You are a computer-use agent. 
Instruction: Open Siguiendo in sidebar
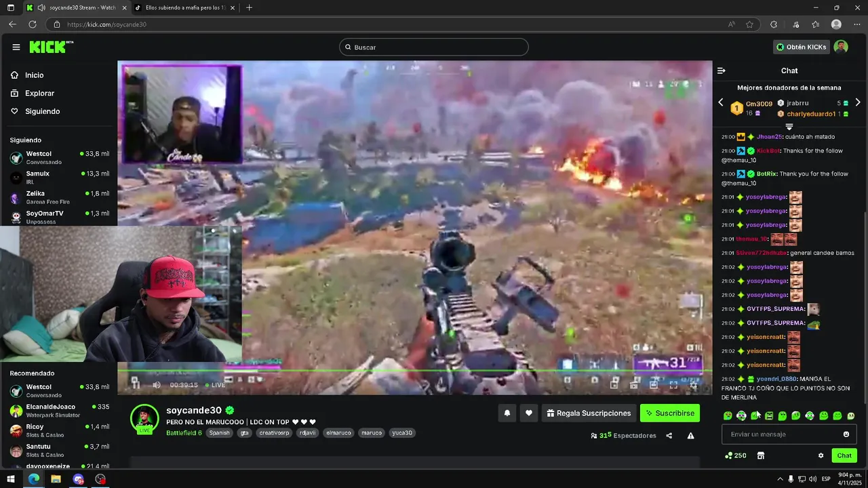click(x=35, y=111)
